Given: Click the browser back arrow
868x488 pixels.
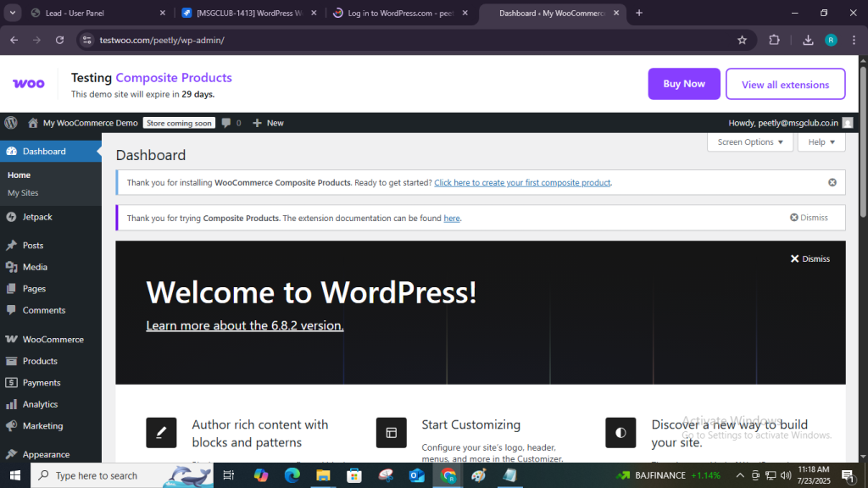Looking at the screenshot, I should pos(14,40).
